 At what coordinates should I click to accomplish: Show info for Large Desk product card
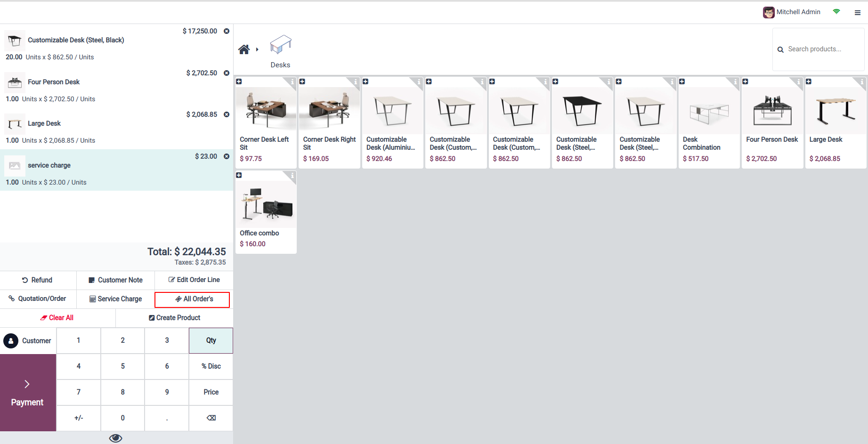[862, 82]
